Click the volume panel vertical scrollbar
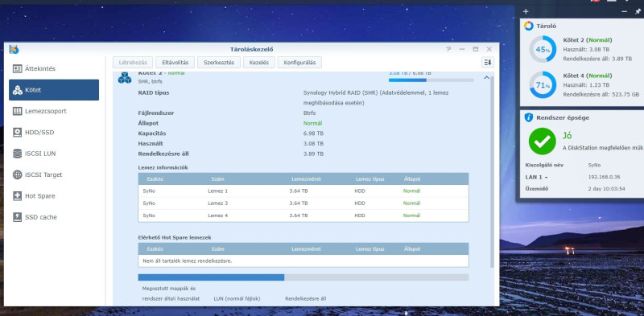The height and width of the screenshot is (316, 644). [492, 172]
